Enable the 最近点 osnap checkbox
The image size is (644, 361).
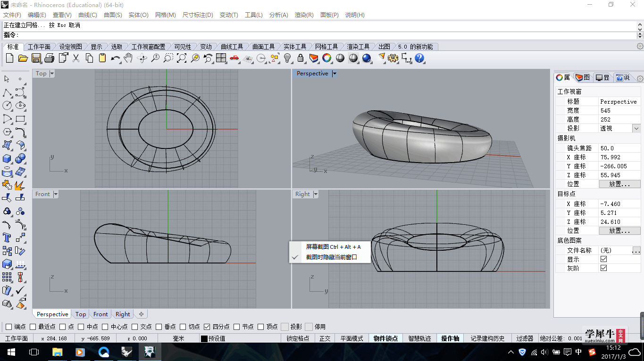[33, 327]
